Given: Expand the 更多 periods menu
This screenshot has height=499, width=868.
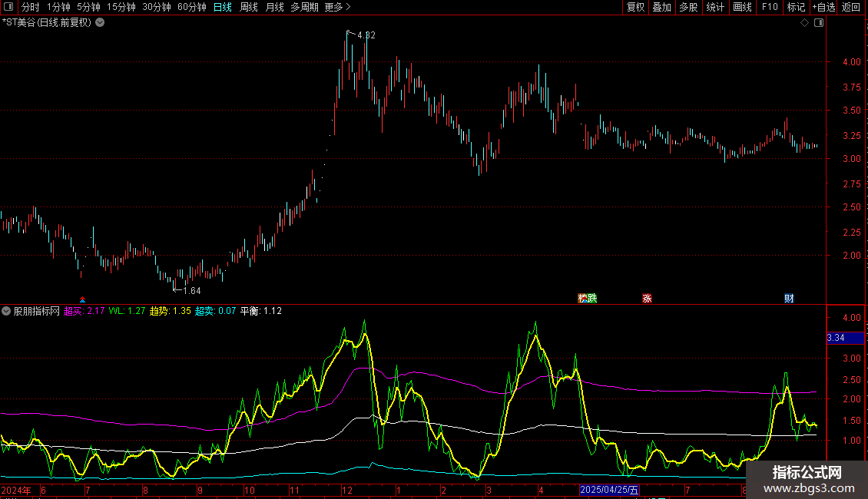Looking at the screenshot, I should pos(338,7).
